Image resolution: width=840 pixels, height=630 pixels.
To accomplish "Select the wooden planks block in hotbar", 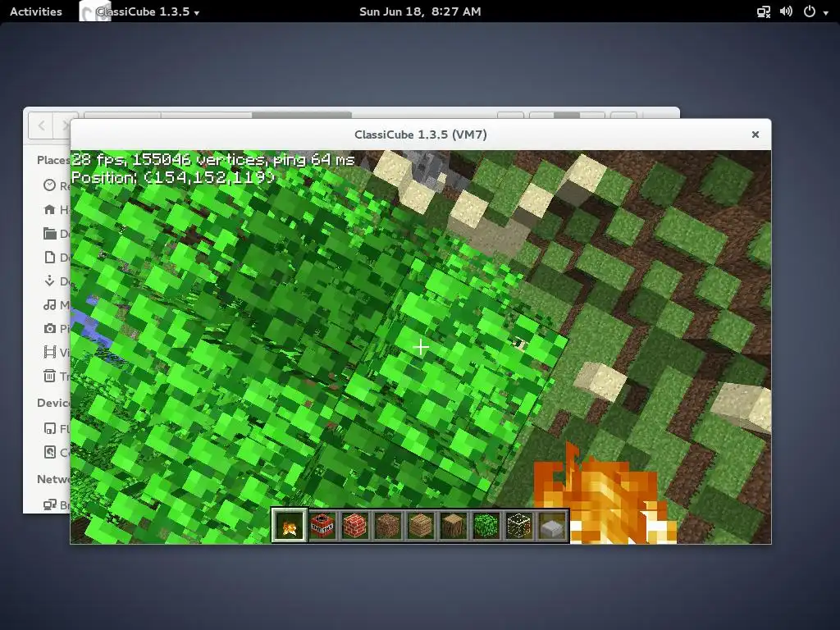I will [x=421, y=526].
